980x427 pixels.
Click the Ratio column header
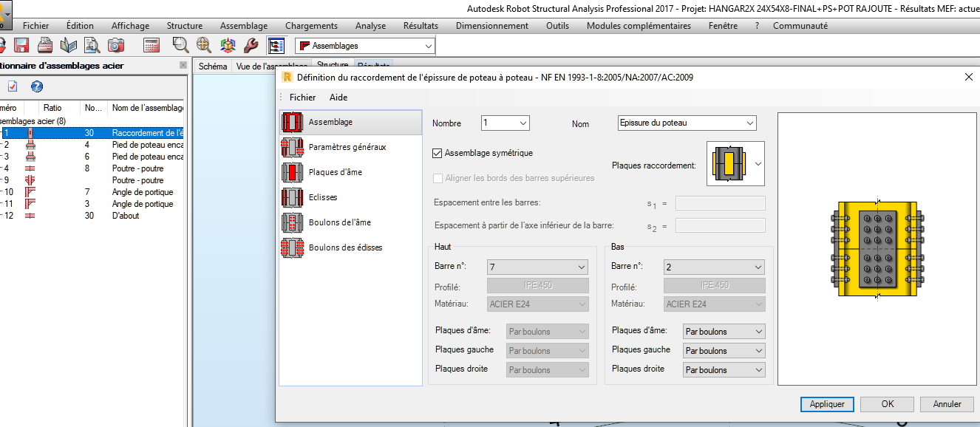[x=52, y=108]
